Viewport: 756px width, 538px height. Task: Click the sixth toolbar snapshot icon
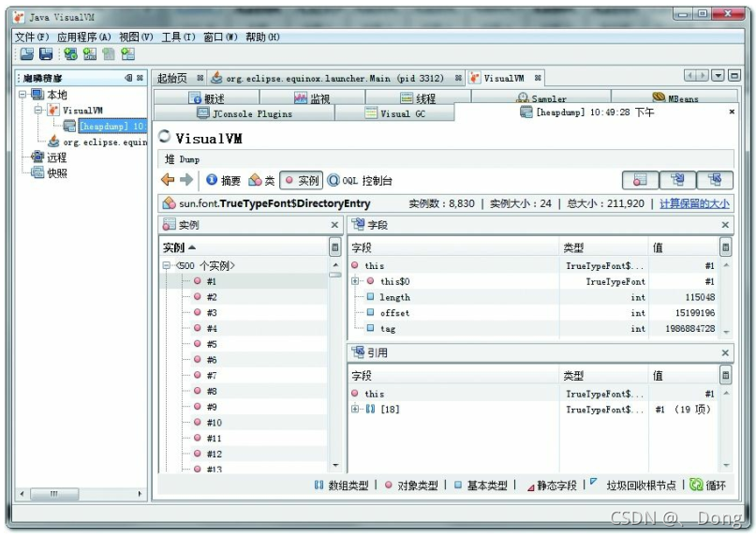(x=127, y=54)
